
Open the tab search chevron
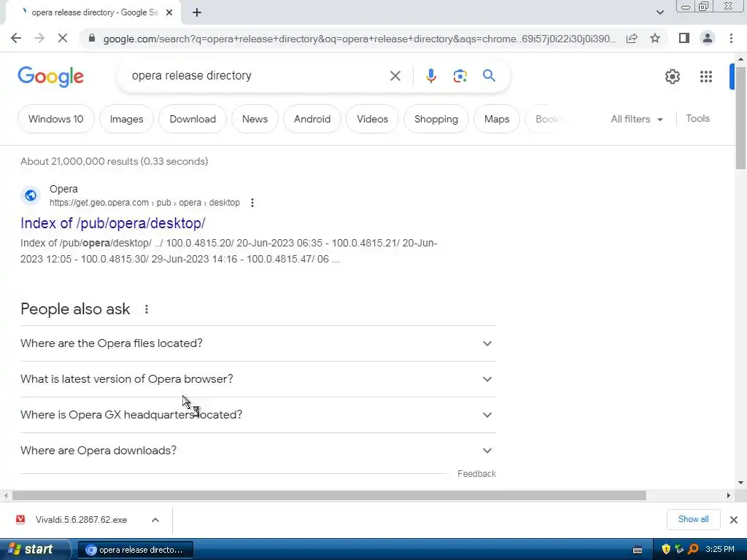[659, 12]
